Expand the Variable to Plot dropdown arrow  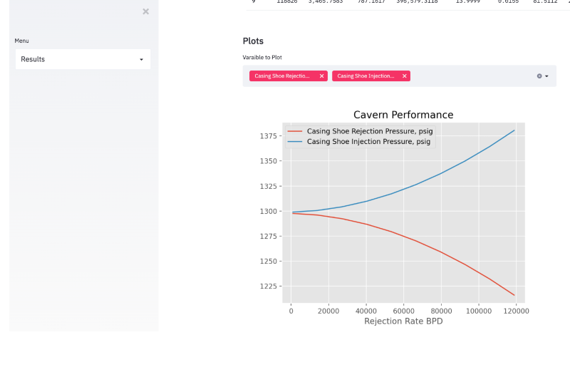[x=546, y=76]
